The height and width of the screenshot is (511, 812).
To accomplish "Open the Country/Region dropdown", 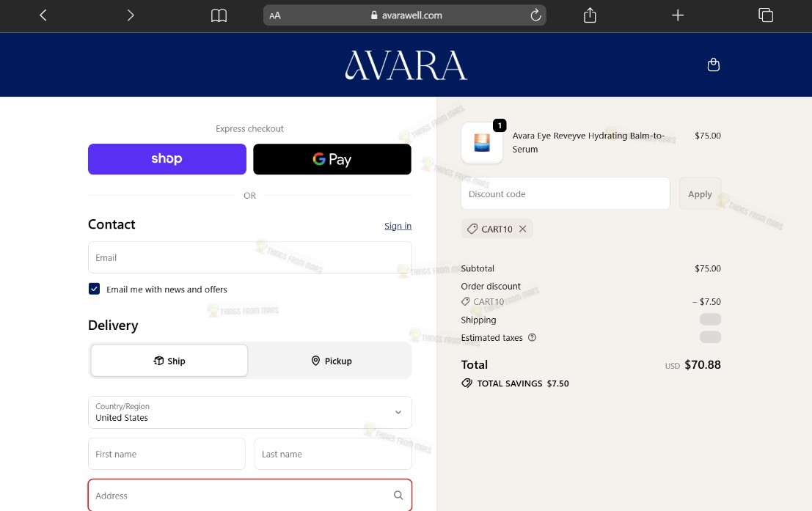I will tap(249, 413).
